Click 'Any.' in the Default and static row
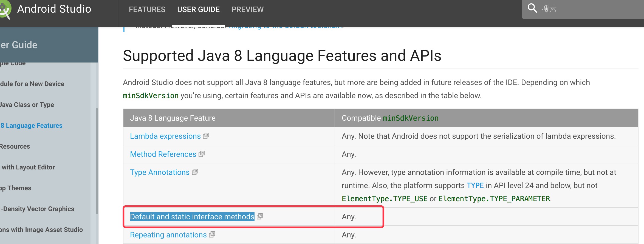Image resolution: width=644 pixels, height=244 pixels. [x=349, y=217]
